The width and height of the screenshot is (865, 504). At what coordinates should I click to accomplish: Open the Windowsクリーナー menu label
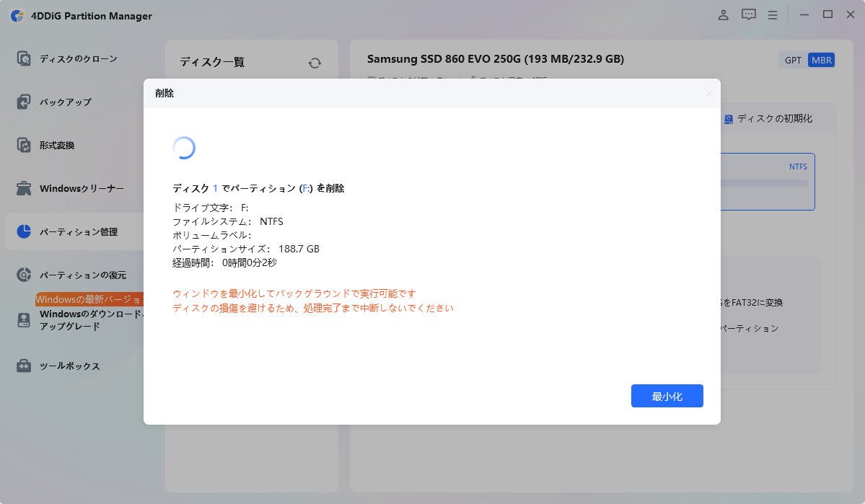pos(82,189)
